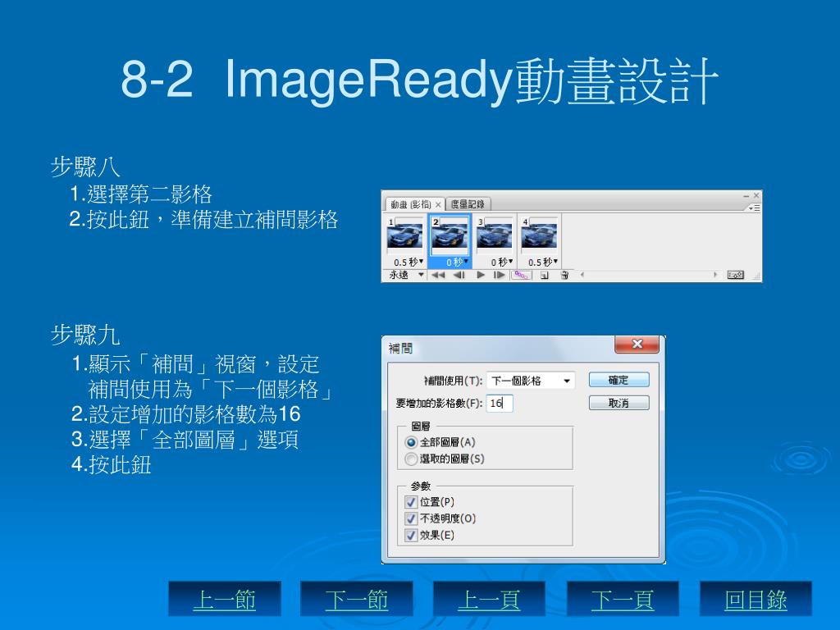Go to previous section via 上一節
The image size is (840, 630).
click(x=225, y=599)
